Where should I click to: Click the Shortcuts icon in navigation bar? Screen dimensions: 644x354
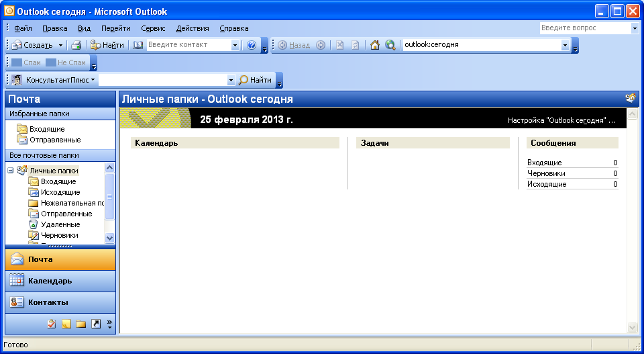pyautogui.click(x=96, y=324)
